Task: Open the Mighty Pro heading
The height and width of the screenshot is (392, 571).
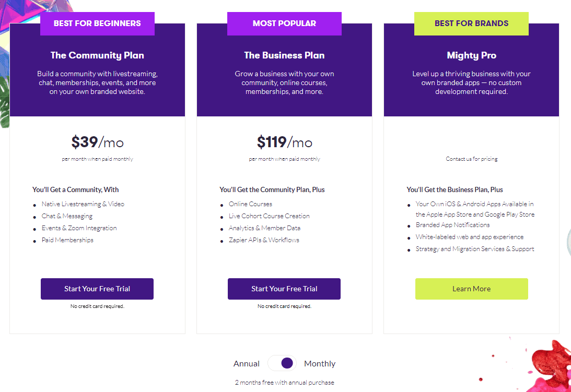Action: [471, 55]
